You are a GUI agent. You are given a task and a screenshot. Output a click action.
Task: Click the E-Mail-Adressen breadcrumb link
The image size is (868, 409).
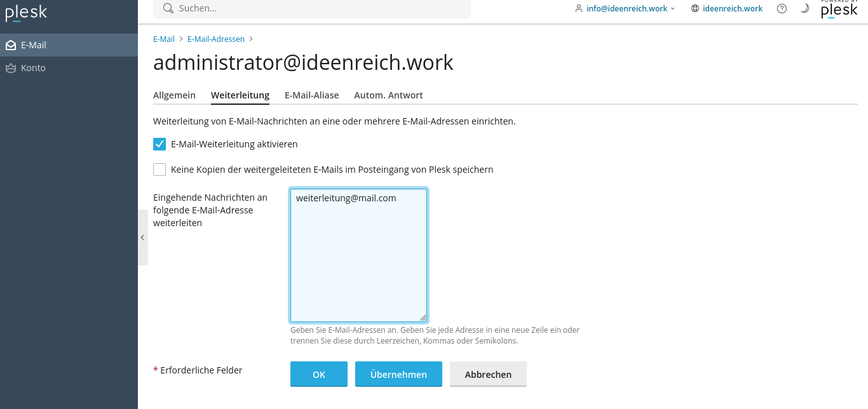(216, 39)
